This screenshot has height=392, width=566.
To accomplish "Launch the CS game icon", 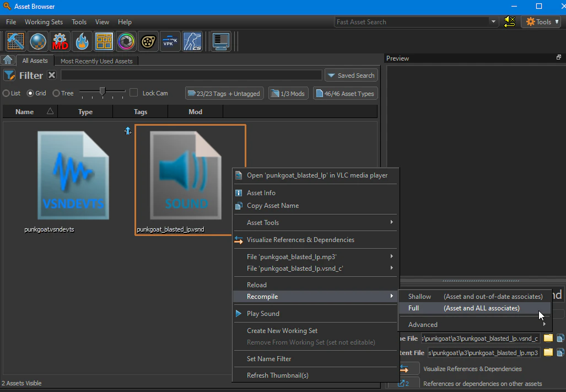I will (192, 42).
